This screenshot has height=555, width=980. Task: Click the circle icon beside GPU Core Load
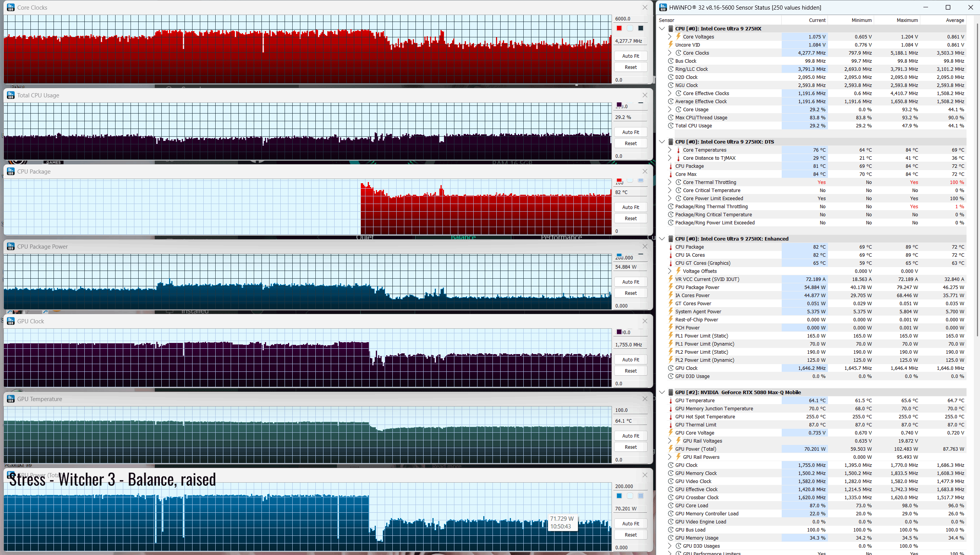tap(670, 505)
